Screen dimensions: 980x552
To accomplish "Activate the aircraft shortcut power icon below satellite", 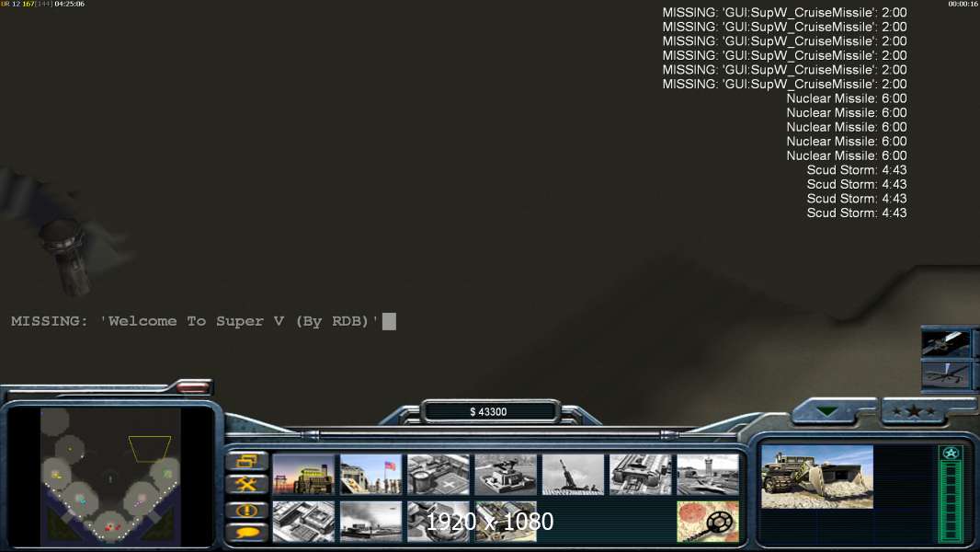I will [x=946, y=374].
